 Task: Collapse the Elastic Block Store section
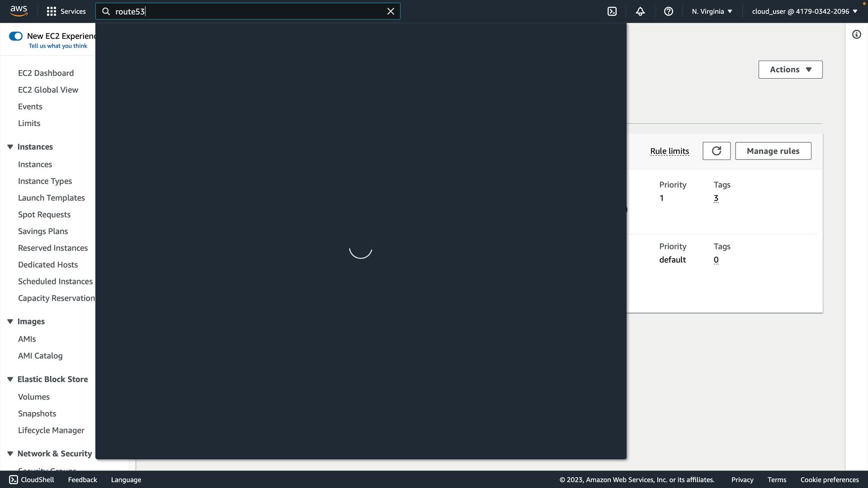(10, 379)
